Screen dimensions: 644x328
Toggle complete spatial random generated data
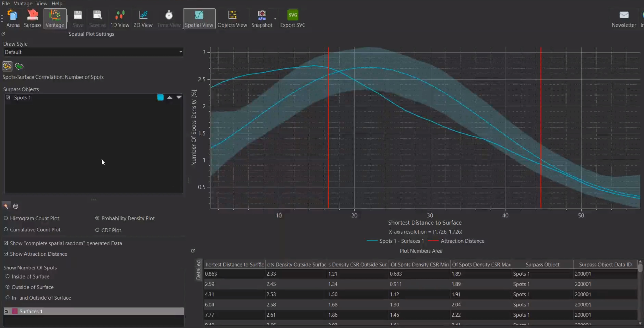pyautogui.click(x=6, y=243)
